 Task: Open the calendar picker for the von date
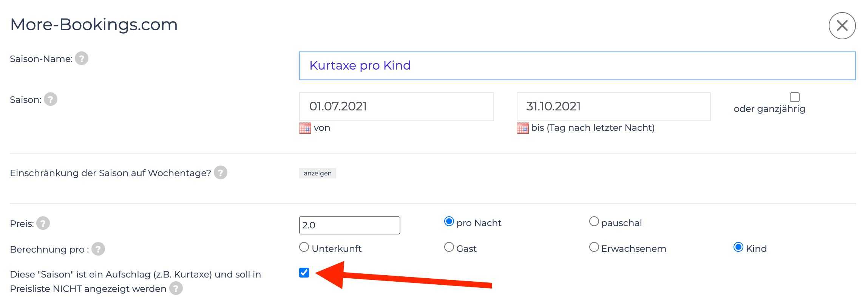pyautogui.click(x=305, y=128)
